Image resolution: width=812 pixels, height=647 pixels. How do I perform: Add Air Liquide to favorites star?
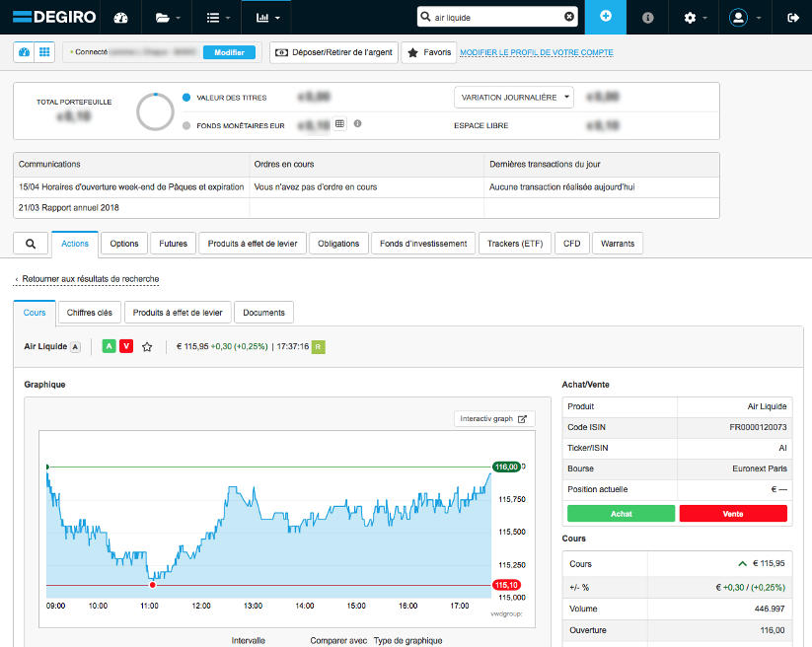147,347
